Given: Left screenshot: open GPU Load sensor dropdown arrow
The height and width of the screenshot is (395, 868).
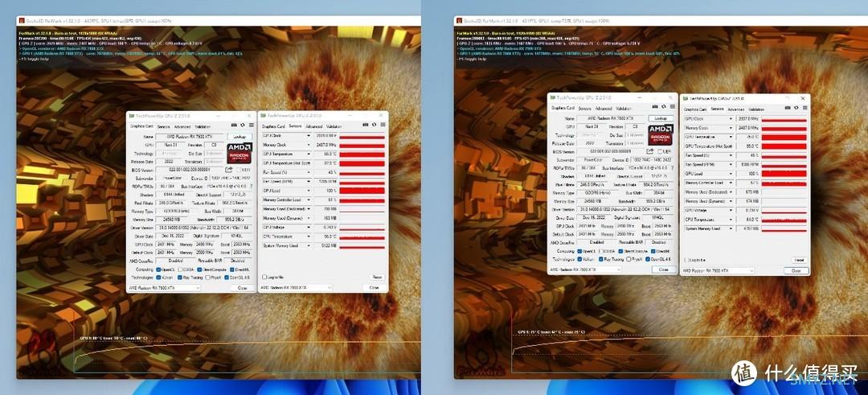Looking at the screenshot, I should tap(309, 191).
